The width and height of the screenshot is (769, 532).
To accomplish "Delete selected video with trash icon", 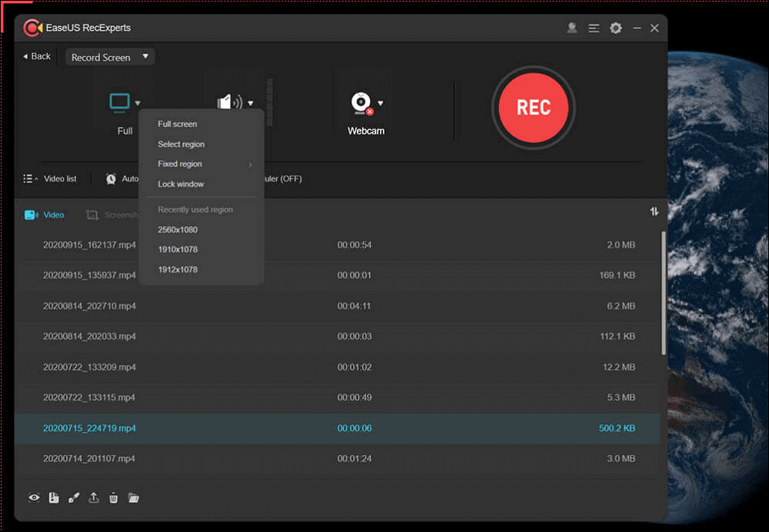I will (113, 497).
